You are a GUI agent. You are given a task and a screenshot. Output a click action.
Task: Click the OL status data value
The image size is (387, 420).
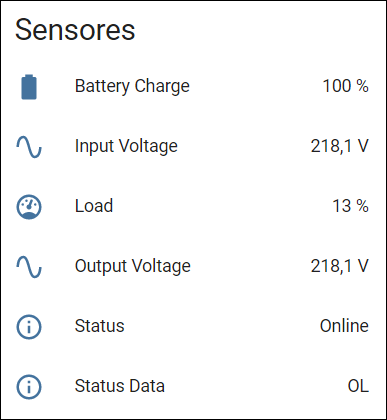(358, 386)
